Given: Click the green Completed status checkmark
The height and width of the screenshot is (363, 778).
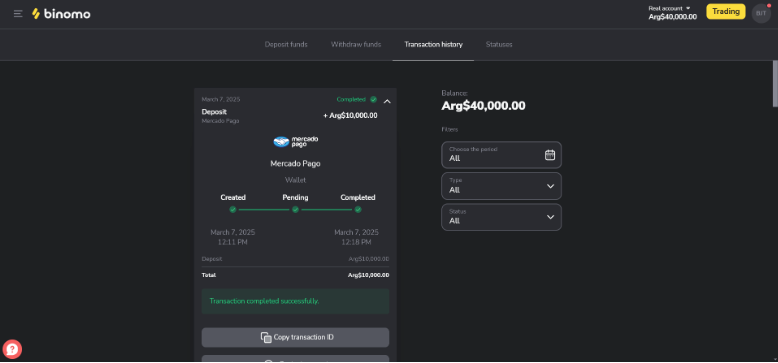Looking at the screenshot, I should (373, 99).
